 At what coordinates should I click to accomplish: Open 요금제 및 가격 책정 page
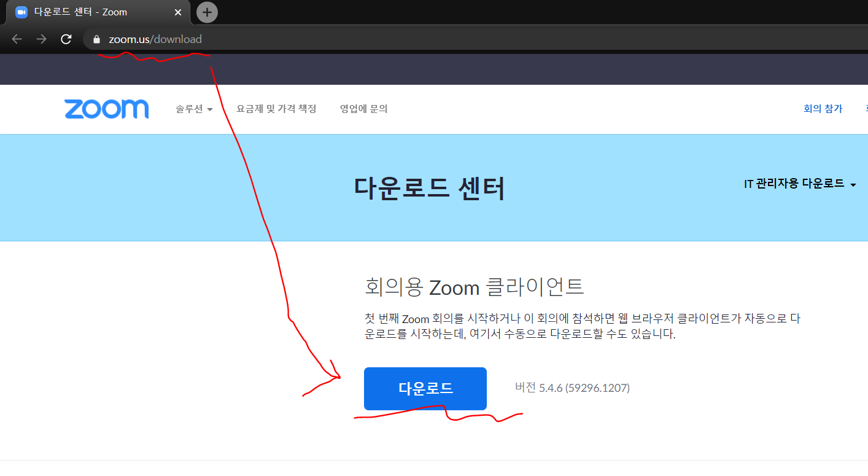[x=276, y=109]
